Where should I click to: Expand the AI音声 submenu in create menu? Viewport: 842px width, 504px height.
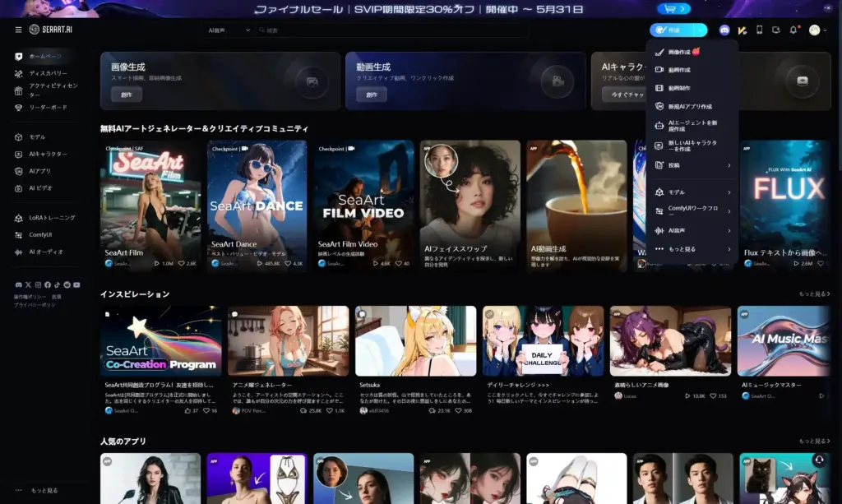click(729, 231)
